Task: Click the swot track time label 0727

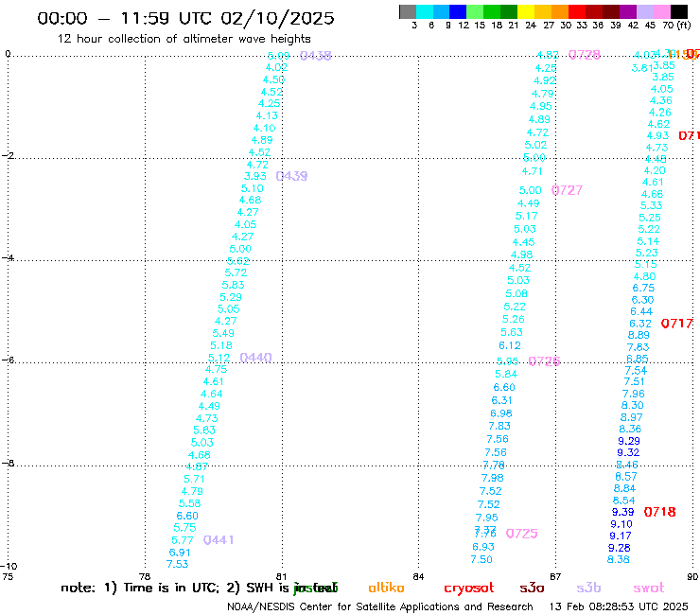Action: [x=567, y=190]
